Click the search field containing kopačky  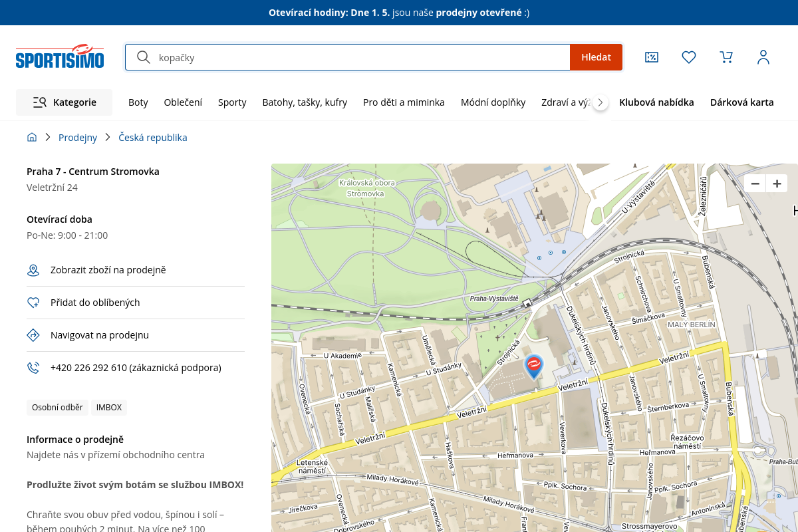click(x=359, y=57)
